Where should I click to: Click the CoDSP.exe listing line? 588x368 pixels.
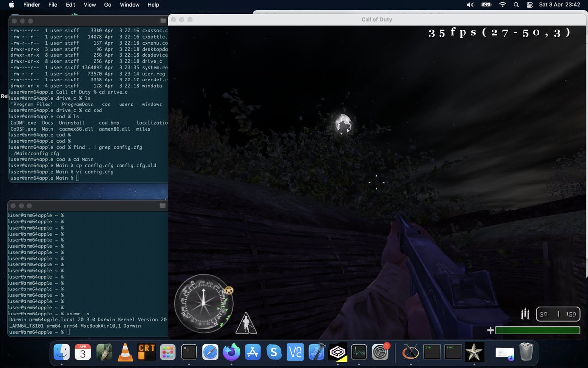click(x=80, y=129)
